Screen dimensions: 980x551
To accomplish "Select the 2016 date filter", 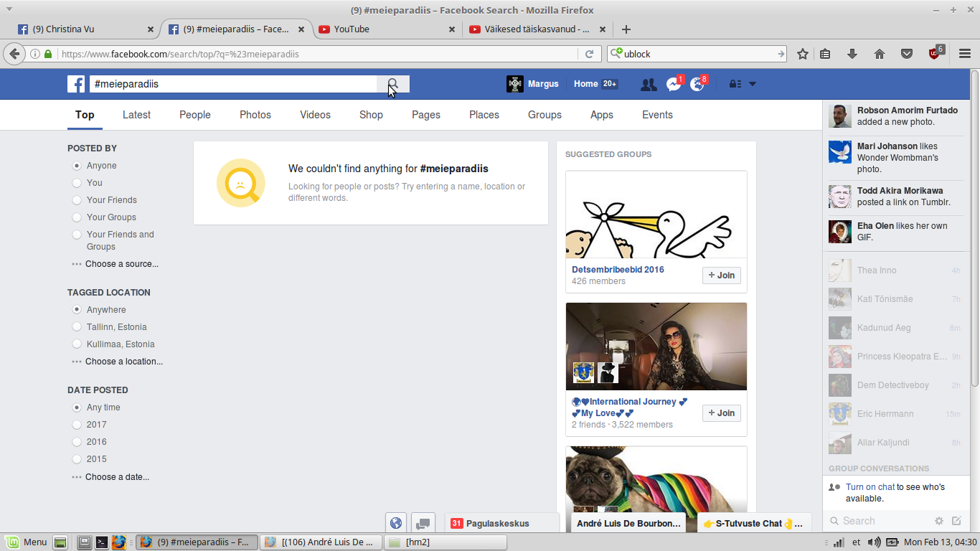I will (x=77, y=442).
